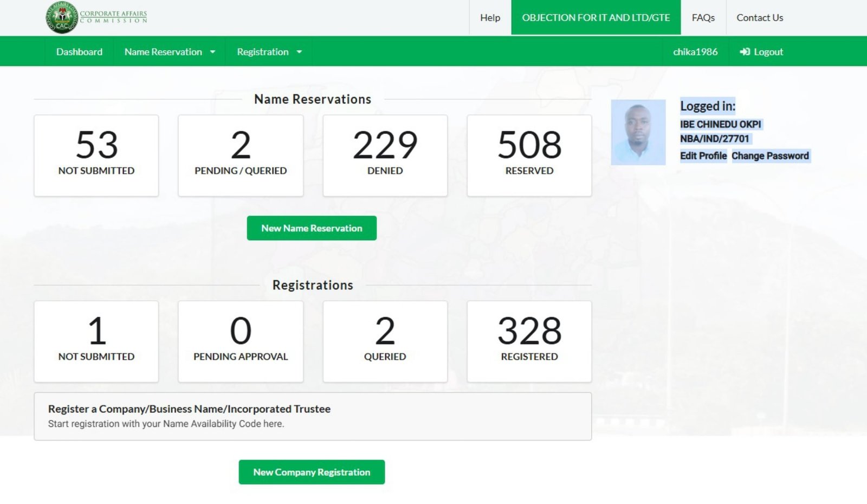Click the Register a Company/Business Name panel
This screenshot has width=867, height=504.
pos(312,416)
